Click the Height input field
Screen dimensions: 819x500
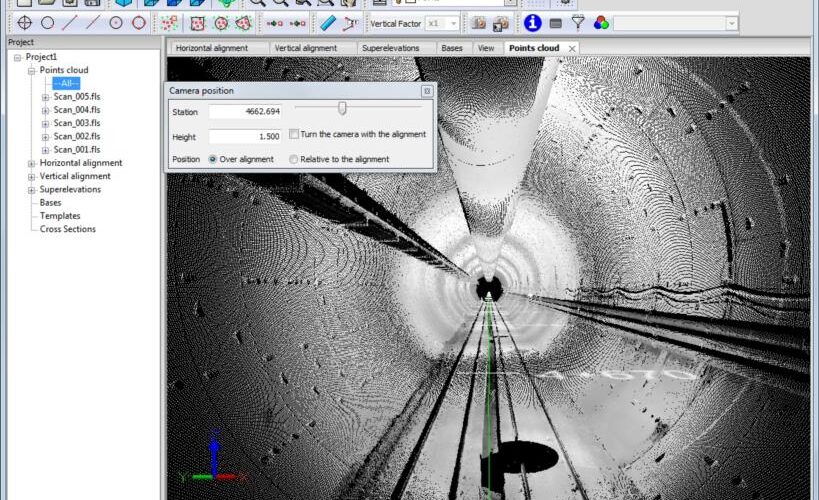tap(245, 136)
